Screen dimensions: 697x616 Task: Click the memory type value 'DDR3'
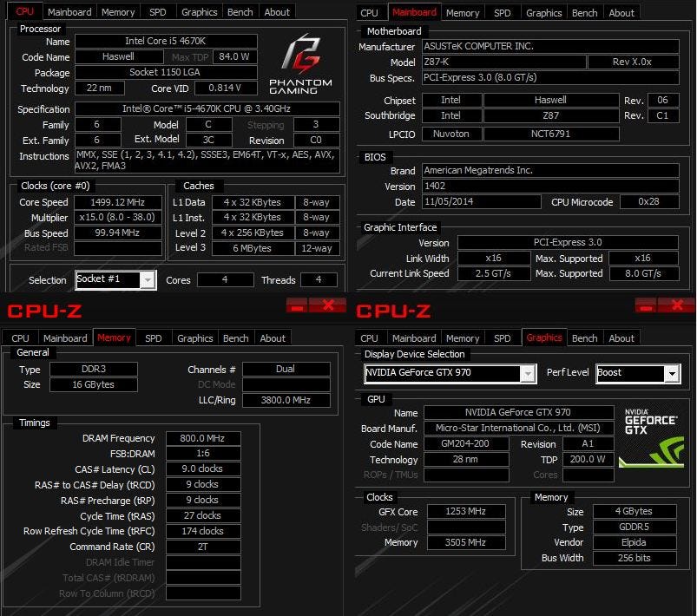tap(94, 369)
